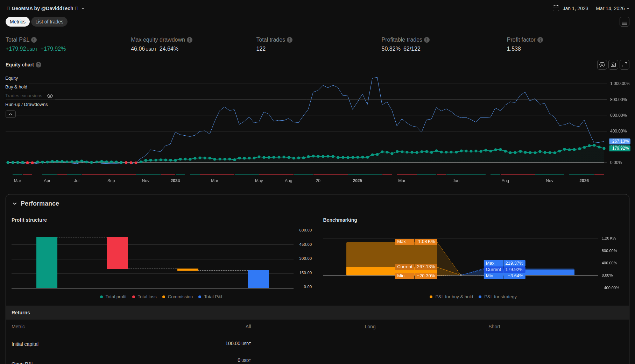Show Trades excursions with the eye toggle
Image resolution: width=635 pixels, height=364 pixels.
click(50, 96)
